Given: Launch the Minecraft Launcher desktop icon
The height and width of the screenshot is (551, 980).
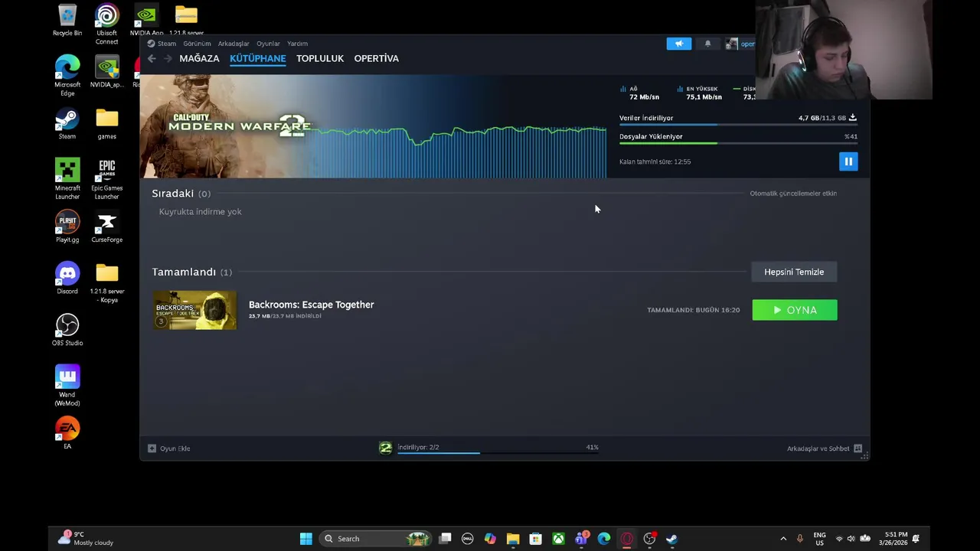Looking at the screenshot, I should pyautogui.click(x=67, y=180).
